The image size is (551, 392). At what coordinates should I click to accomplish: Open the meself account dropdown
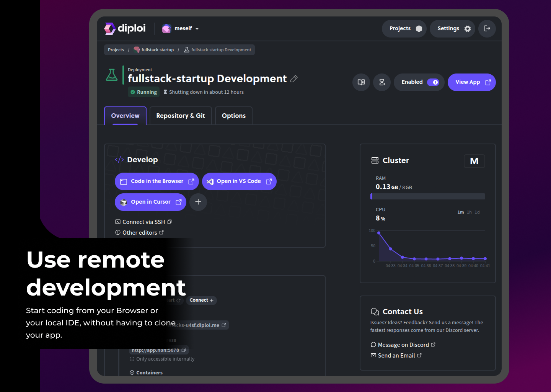click(x=181, y=28)
